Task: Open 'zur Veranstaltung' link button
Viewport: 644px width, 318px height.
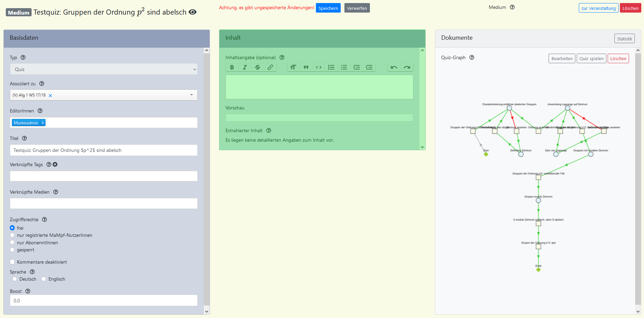Action: coord(598,8)
